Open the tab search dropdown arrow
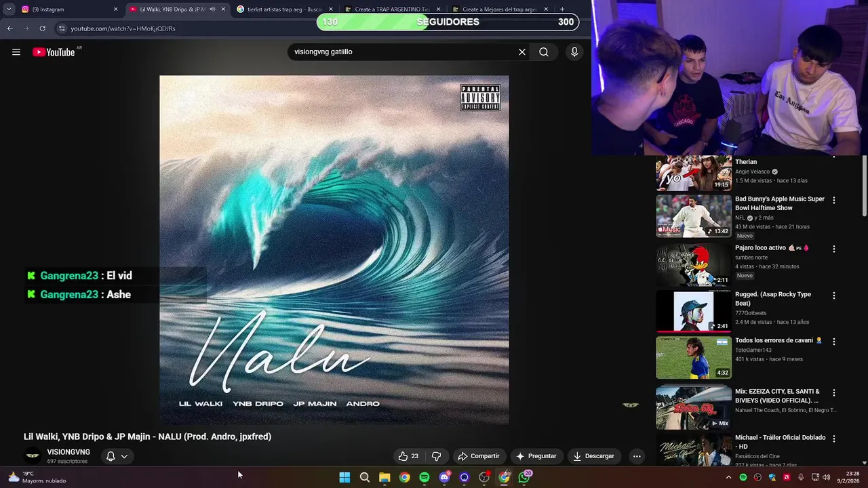 [9, 9]
